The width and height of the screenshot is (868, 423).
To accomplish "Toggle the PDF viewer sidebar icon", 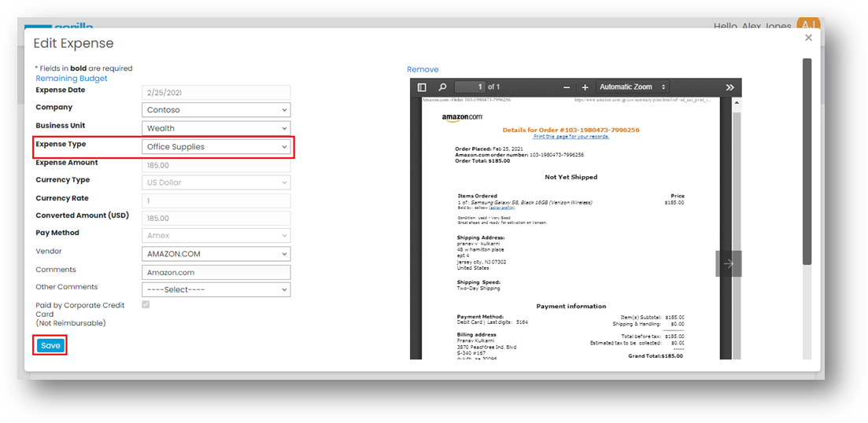I will tap(422, 87).
